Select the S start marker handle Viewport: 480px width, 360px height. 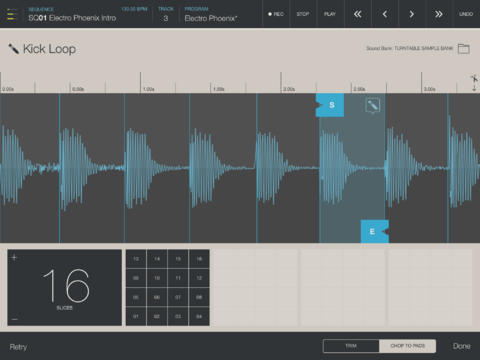tap(330, 105)
